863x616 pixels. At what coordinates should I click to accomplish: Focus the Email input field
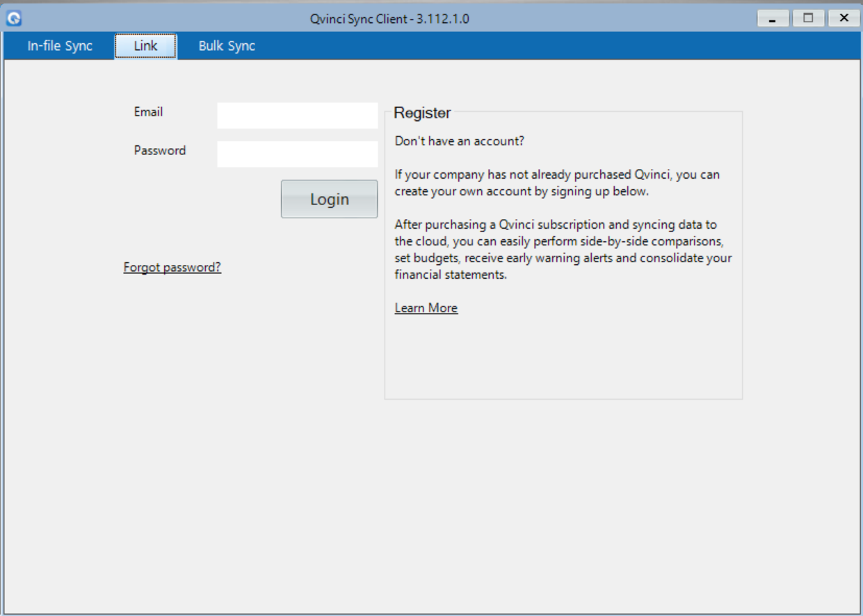point(298,115)
